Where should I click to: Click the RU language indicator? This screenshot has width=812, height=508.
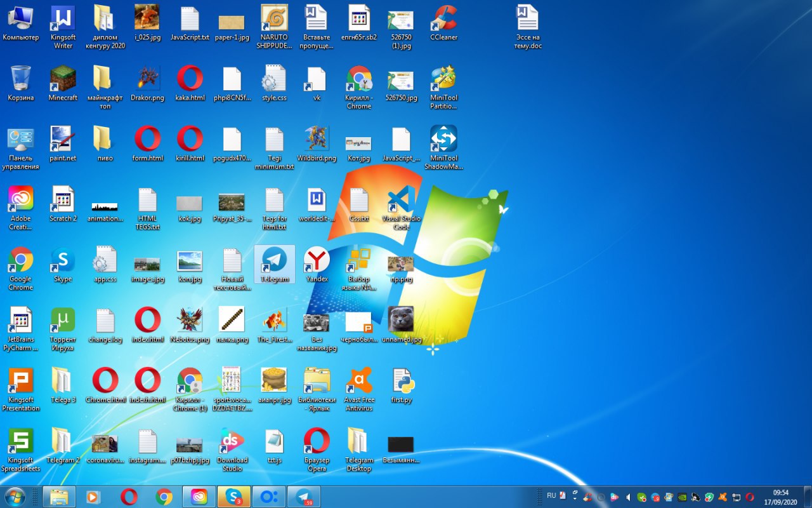[551, 495]
